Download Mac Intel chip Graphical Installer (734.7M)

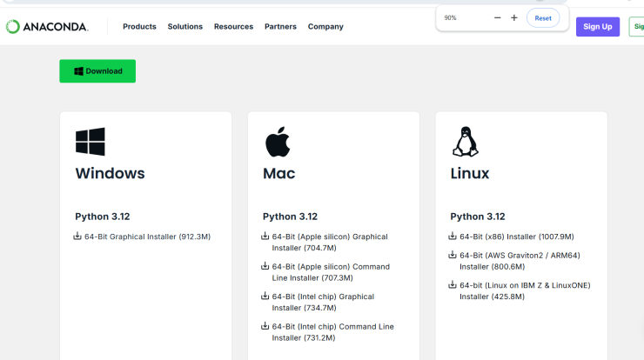click(x=323, y=302)
